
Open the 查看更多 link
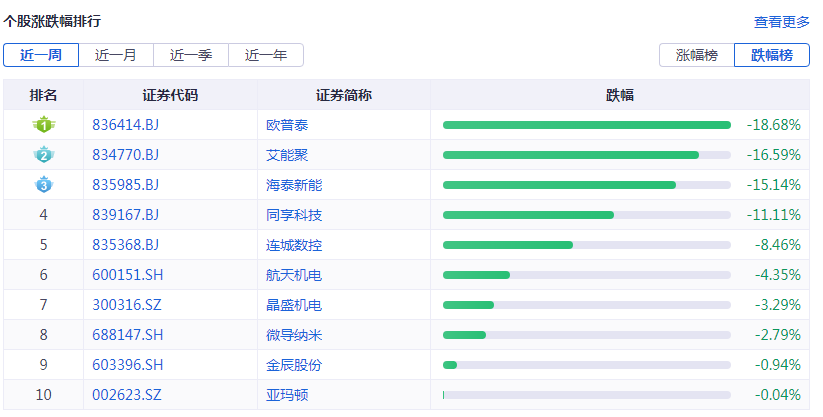point(781,21)
